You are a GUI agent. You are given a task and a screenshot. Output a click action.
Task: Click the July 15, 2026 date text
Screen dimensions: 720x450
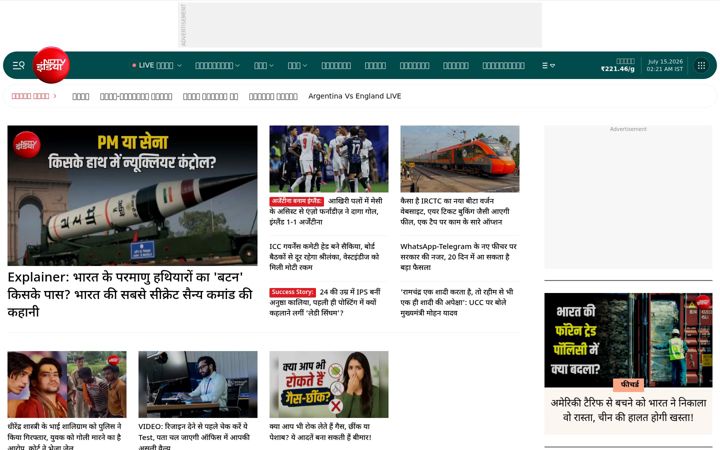point(665,61)
